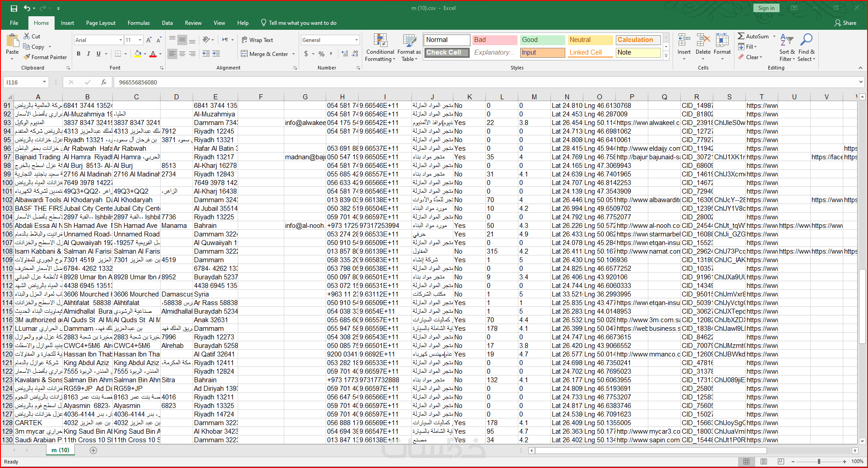Click the Increase Indent icon
This screenshot has width=868, height=468.
(216, 54)
